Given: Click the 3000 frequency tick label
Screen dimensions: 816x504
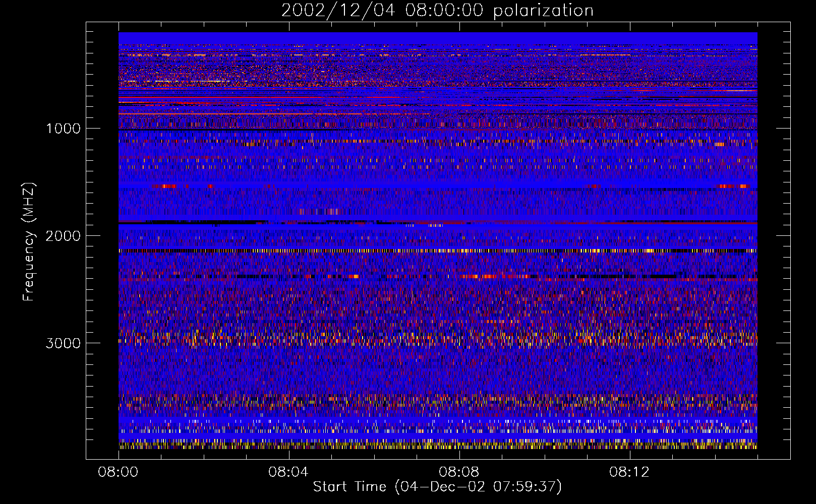Looking at the screenshot, I should pos(63,343).
